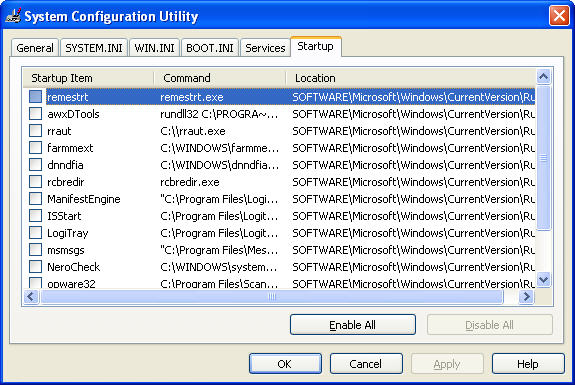
Task: Click the vertical scrollbar up arrow
Action: (x=543, y=77)
